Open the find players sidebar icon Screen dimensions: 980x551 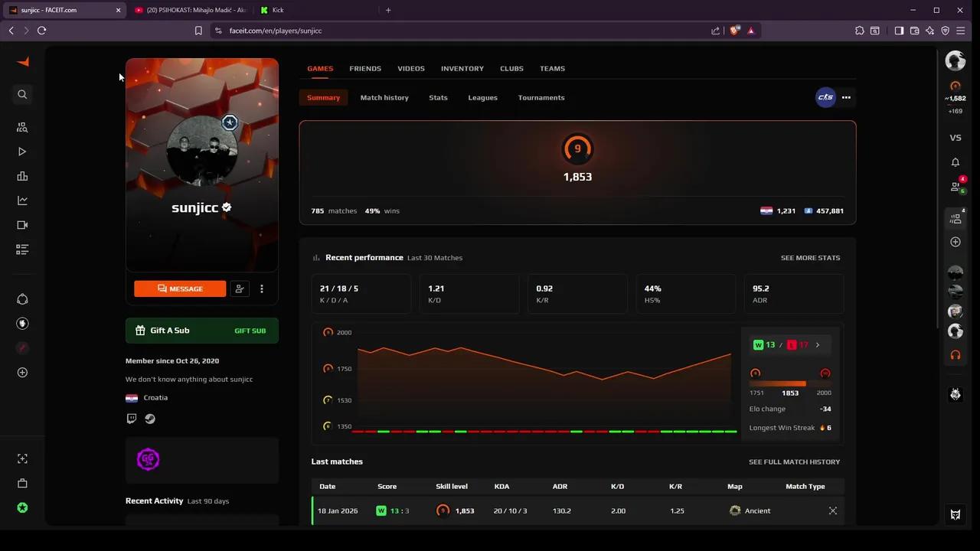(22, 127)
